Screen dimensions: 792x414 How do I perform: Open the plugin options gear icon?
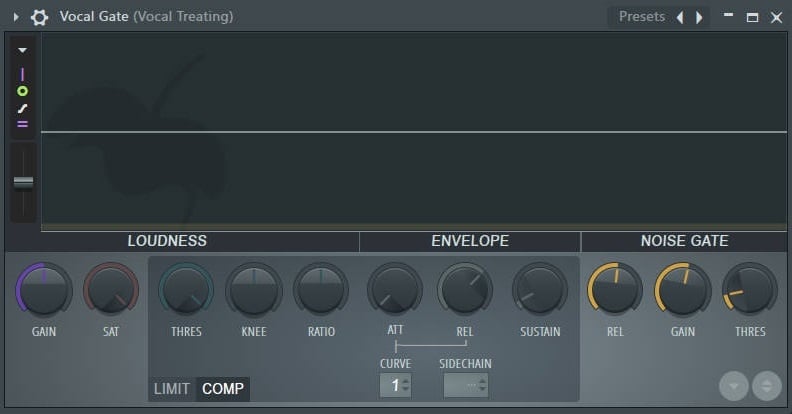pos(39,17)
